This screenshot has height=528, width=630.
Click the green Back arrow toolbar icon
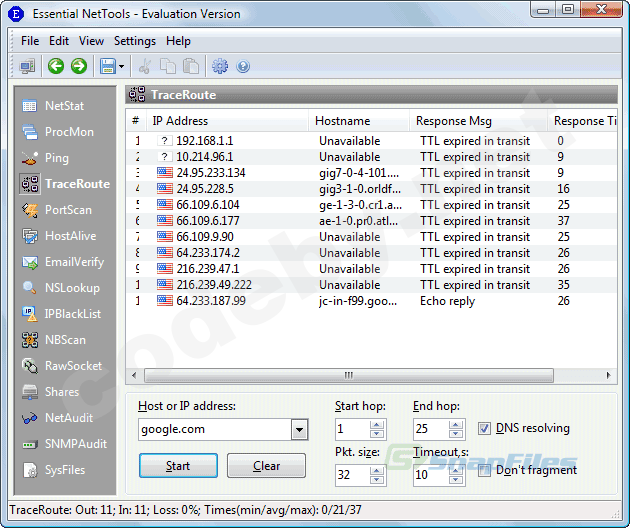click(56, 66)
